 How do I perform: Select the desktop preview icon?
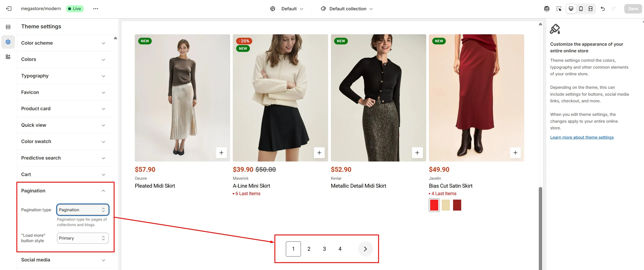(x=571, y=9)
